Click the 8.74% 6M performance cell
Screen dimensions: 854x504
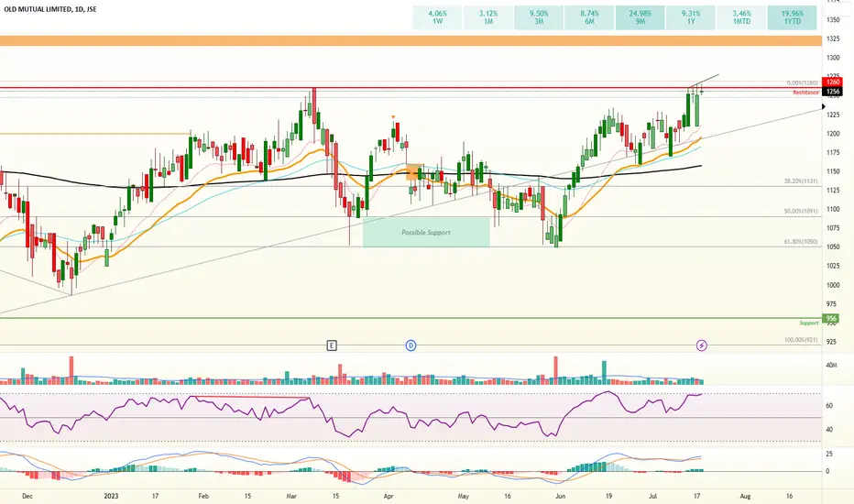(x=589, y=17)
